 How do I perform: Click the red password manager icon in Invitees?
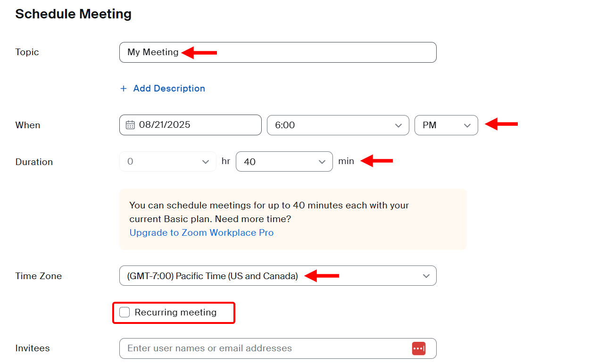[x=419, y=348]
